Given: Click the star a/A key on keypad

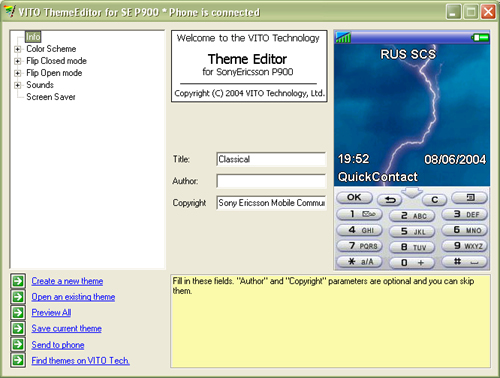Looking at the screenshot, I should (x=359, y=262).
